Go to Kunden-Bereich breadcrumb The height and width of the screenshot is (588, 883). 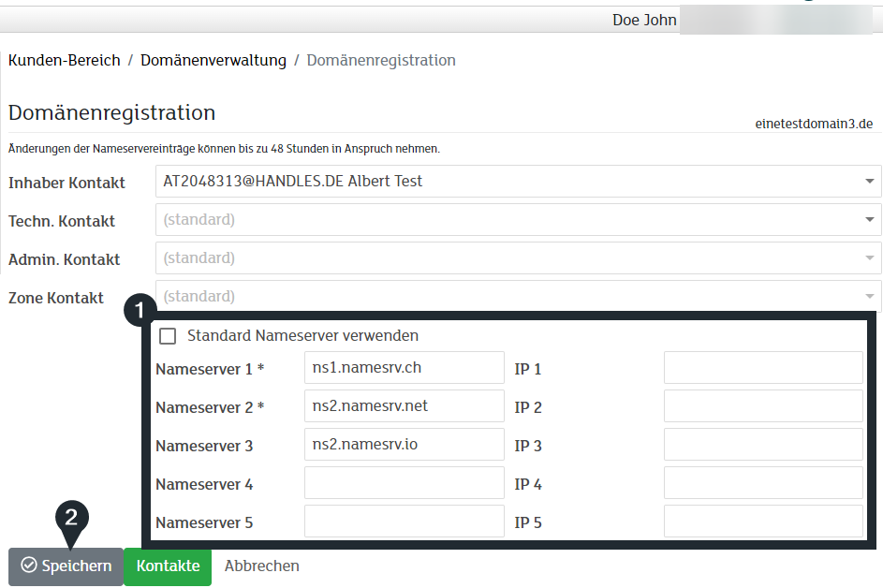pos(65,61)
